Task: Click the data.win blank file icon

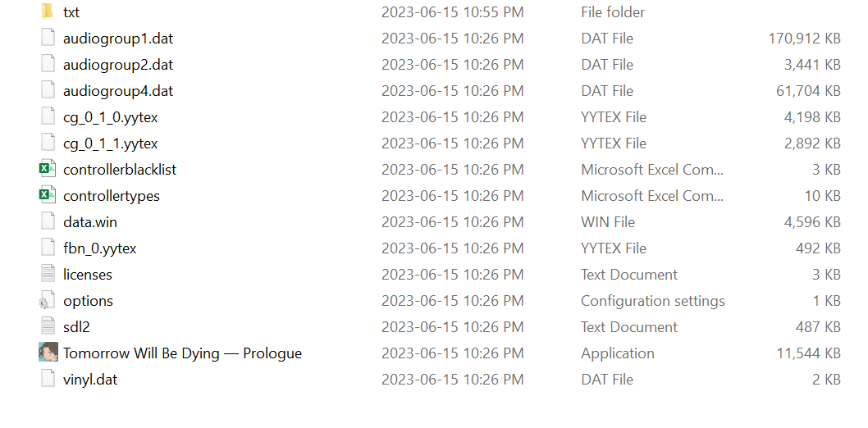Action: [x=48, y=221]
